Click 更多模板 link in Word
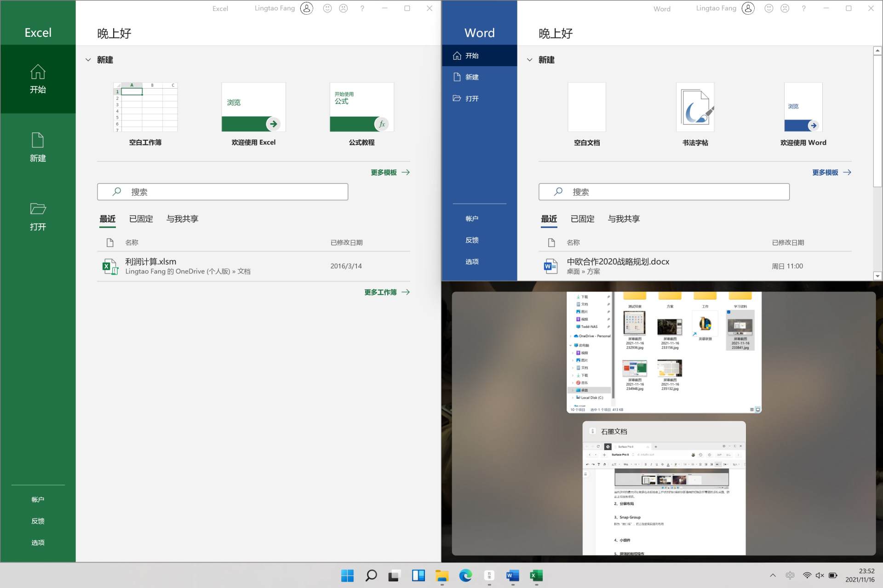883x588 pixels. point(825,172)
